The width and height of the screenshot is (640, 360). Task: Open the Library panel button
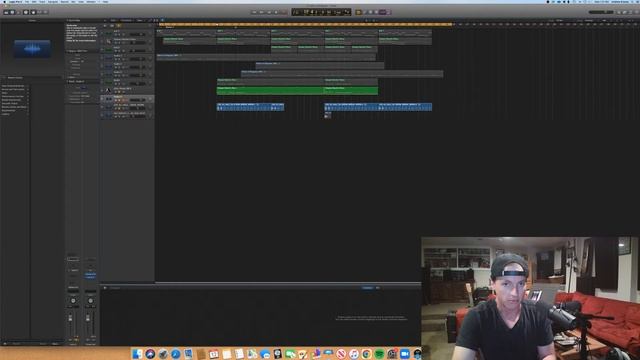coord(6,12)
